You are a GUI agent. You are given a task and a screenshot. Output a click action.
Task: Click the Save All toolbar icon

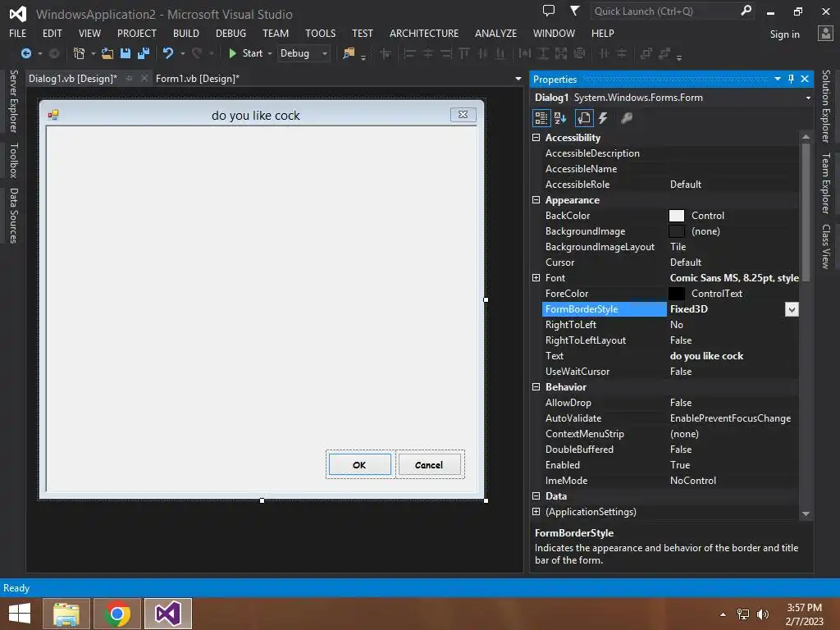(143, 53)
